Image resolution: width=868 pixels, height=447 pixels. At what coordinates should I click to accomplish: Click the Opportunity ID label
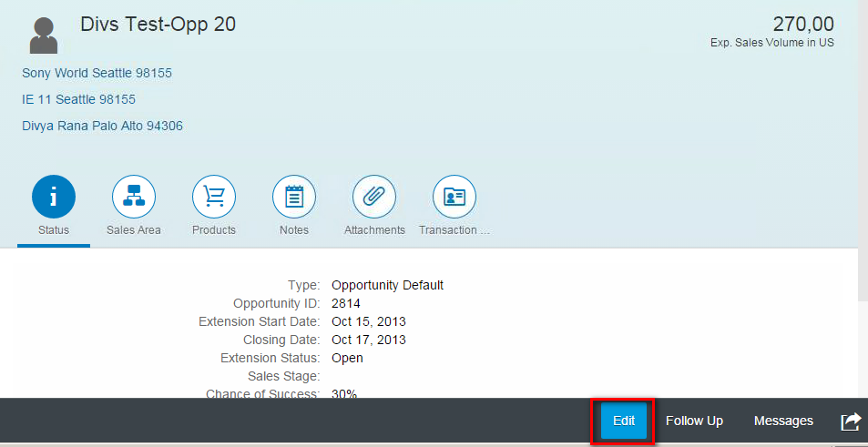277,304
